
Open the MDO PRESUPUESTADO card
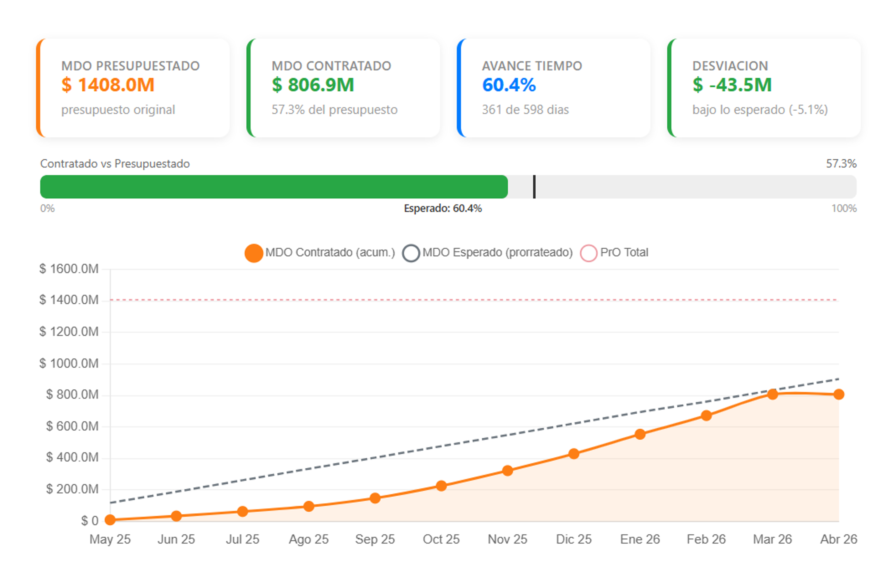[133, 88]
